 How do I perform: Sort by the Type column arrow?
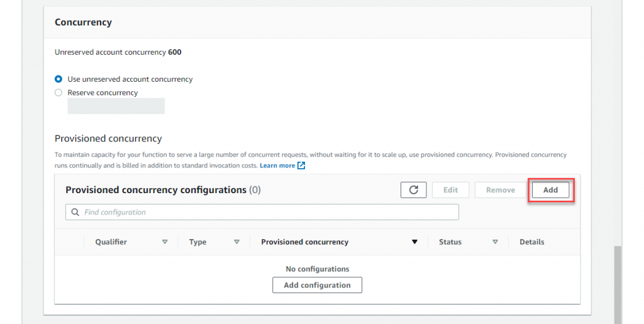point(236,242)
